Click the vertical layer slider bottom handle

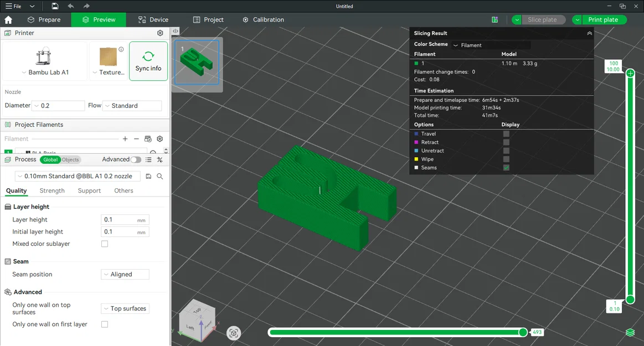click(x=630, y=299)
